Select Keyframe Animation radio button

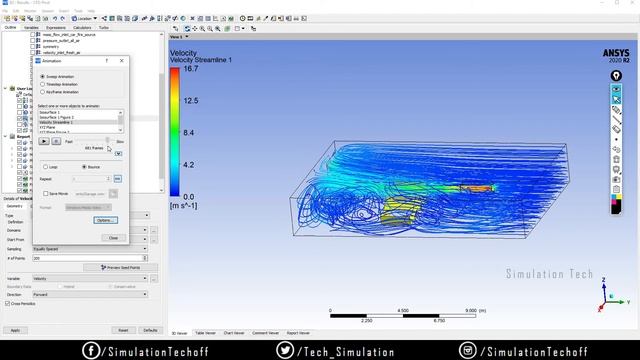click(x=42, y=92)
